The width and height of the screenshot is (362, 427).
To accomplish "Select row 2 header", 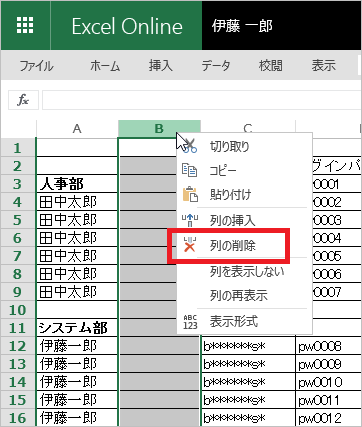I will coord(18,166).
